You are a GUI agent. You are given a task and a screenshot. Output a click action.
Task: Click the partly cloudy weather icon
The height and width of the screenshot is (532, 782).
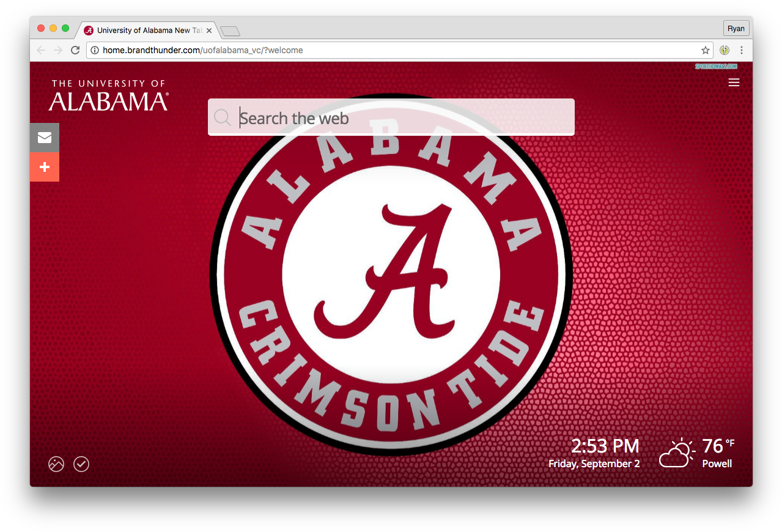click(676, 453)
